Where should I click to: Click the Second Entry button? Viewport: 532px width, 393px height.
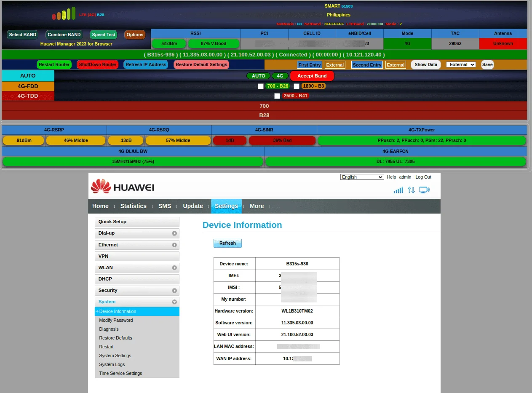[367, 65]
